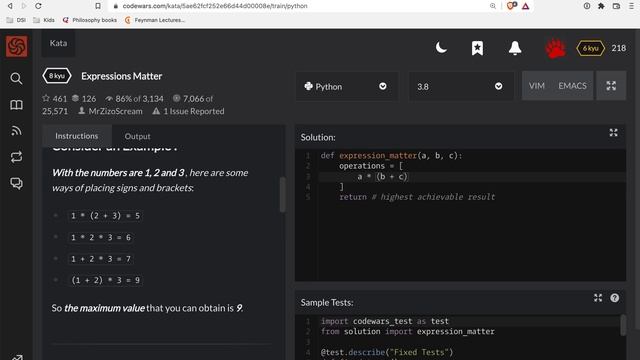This screenshot has height=360, width=640.
Task: Click the browser bookmark icon by address bar
Action: [98, 6]
